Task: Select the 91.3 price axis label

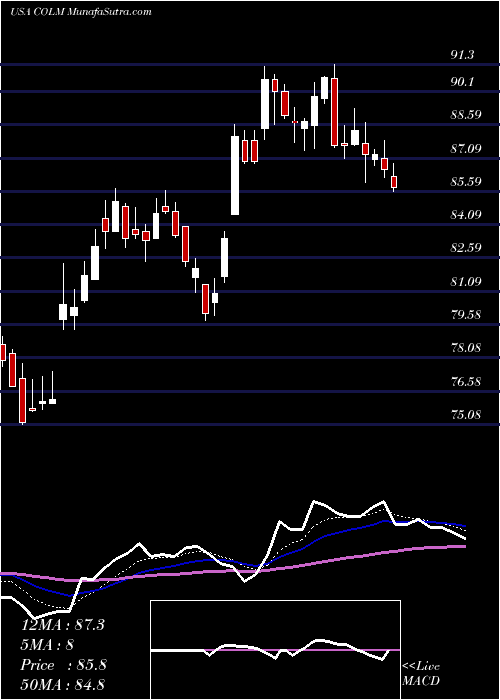Action: pos(462,55)
